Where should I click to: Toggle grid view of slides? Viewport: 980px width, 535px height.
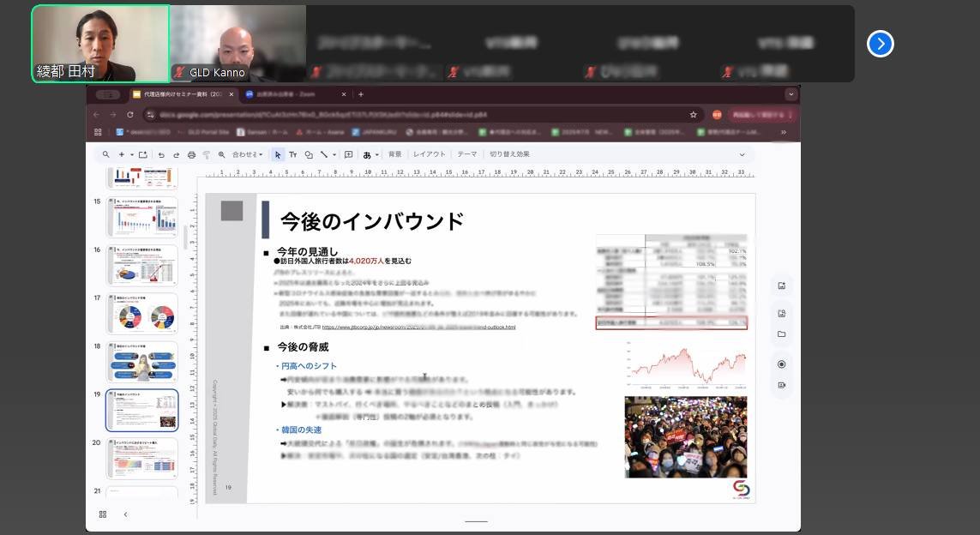[x=103, y=514]
